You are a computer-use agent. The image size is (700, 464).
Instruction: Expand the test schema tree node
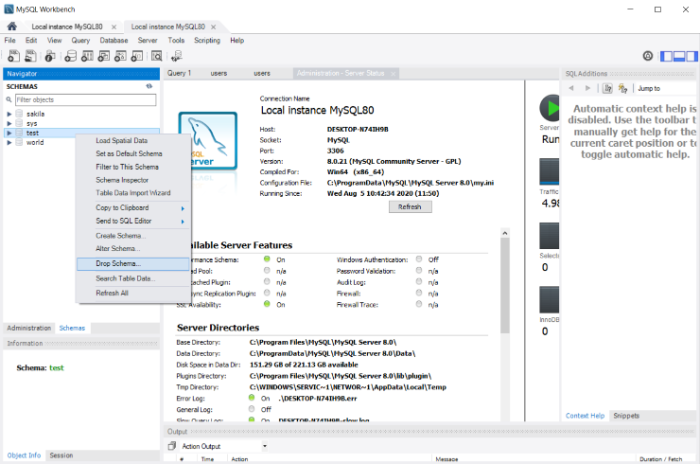[9, 133]
